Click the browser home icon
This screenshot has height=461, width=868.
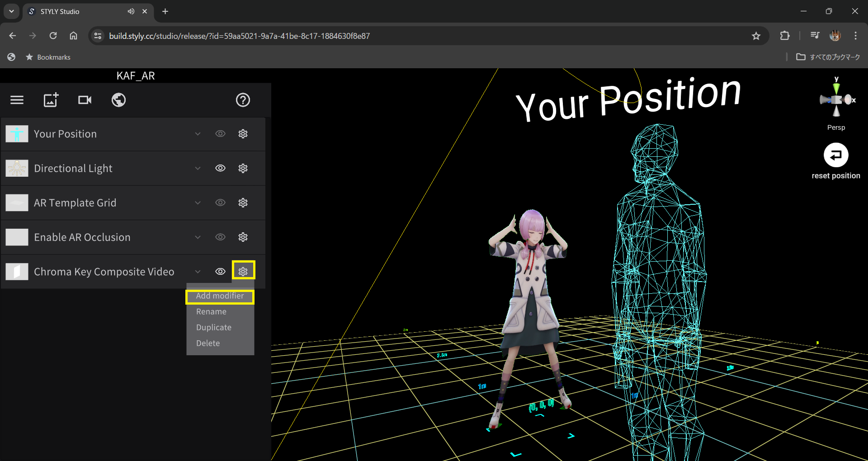(73, 36)
